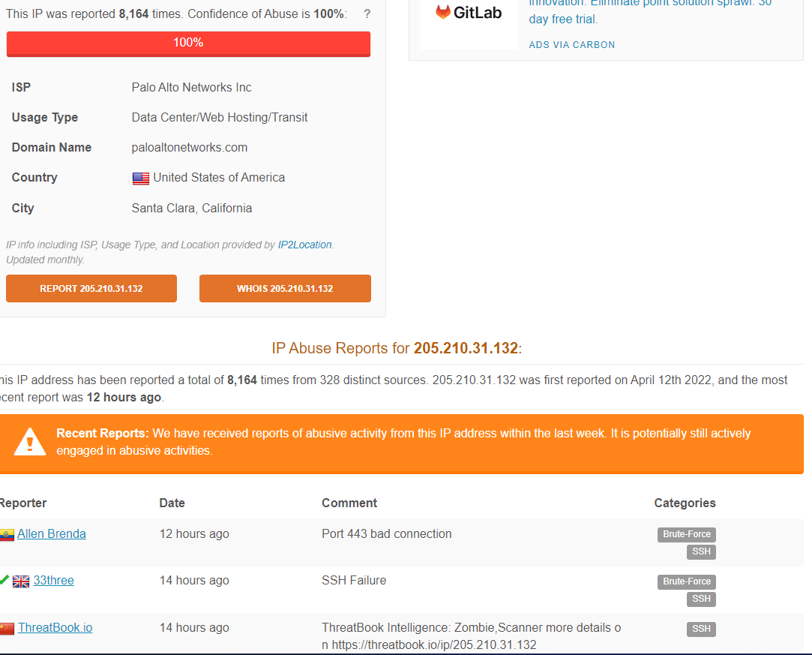Open Allen Brenda reporter profile
The height and width of the screenshot is (655, 812).
click(x=52, y=533)
